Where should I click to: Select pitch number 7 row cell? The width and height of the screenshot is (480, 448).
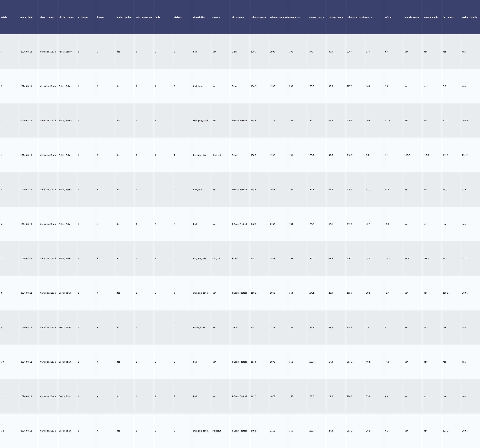point(2,259)
